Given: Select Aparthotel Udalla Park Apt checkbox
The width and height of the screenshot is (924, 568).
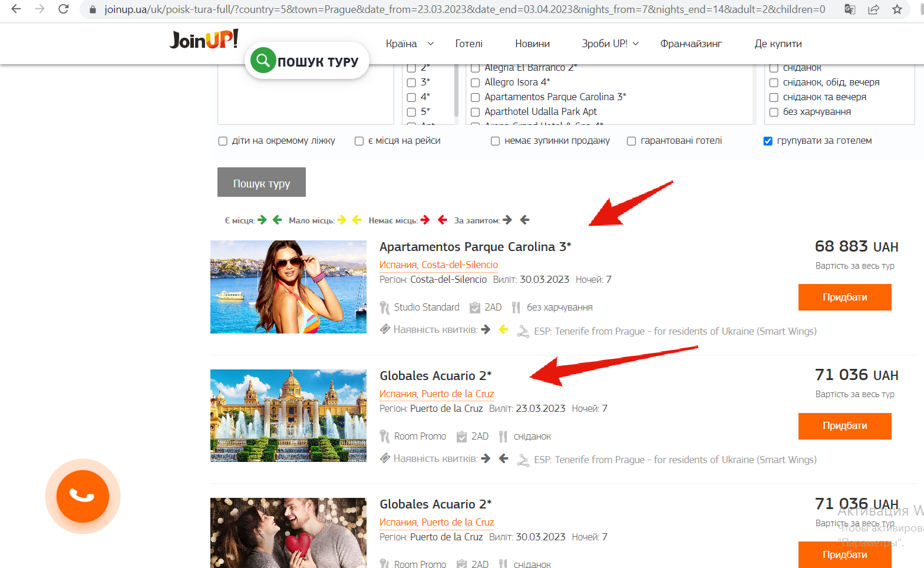Looking at the screenshot, I should point(476,112).
